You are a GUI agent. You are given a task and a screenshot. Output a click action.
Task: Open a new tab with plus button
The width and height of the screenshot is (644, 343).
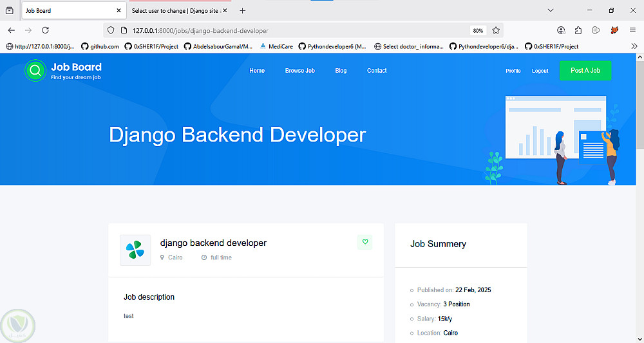click(242, 11)
